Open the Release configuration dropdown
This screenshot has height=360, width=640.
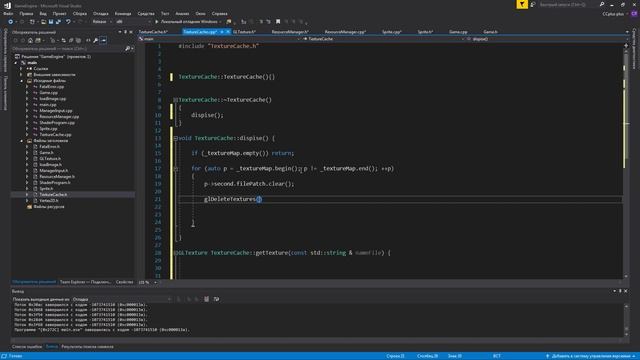pos(101,22)
